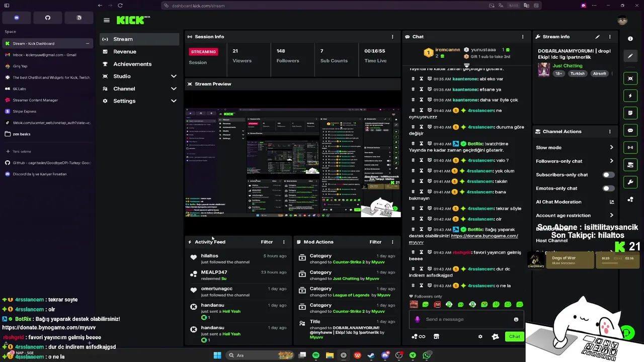Open Spotify from the taskbar

point(315,355)
